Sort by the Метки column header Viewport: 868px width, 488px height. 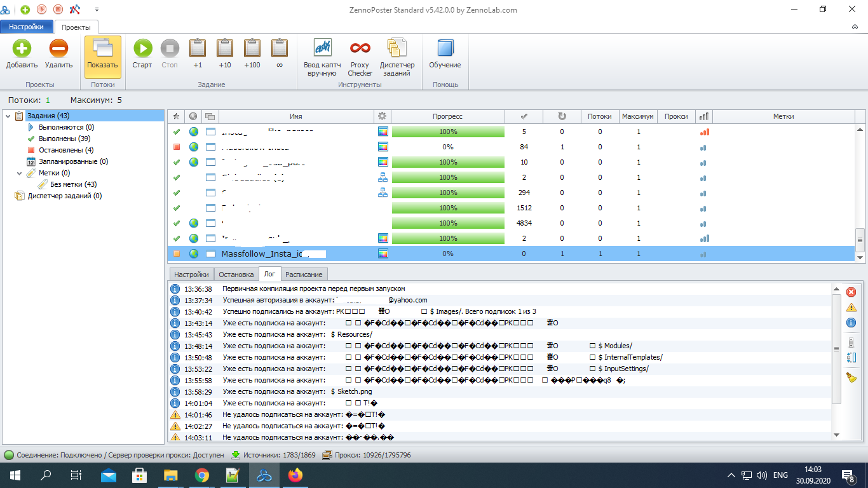(x=783, y=116)
